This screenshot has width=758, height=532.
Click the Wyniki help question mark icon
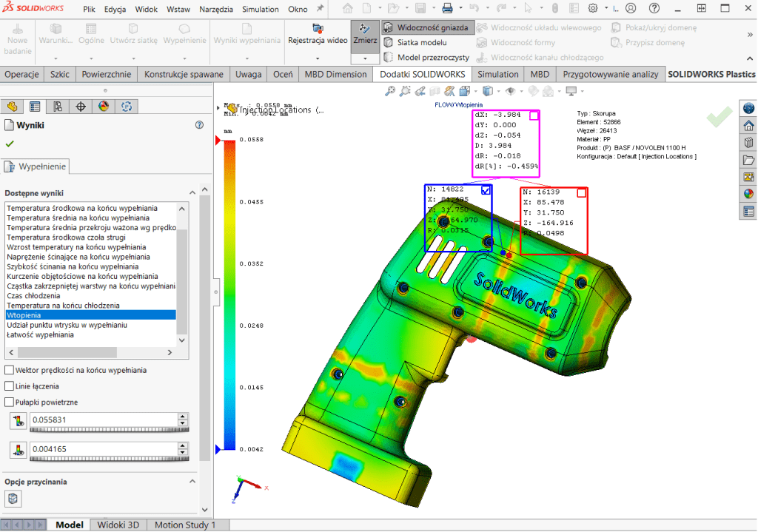tap(199, 125)
